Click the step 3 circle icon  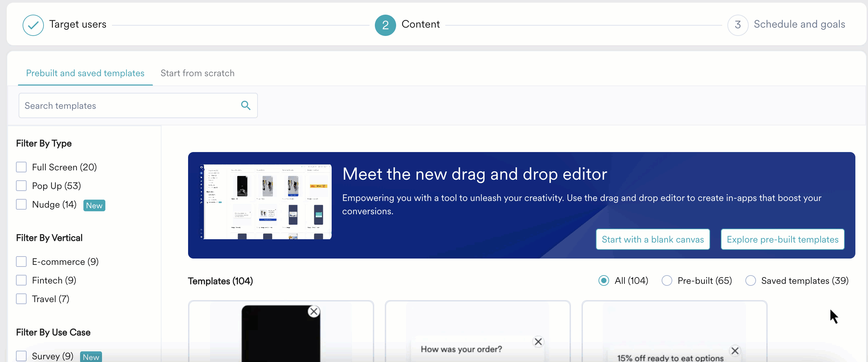tap(737, 25)
